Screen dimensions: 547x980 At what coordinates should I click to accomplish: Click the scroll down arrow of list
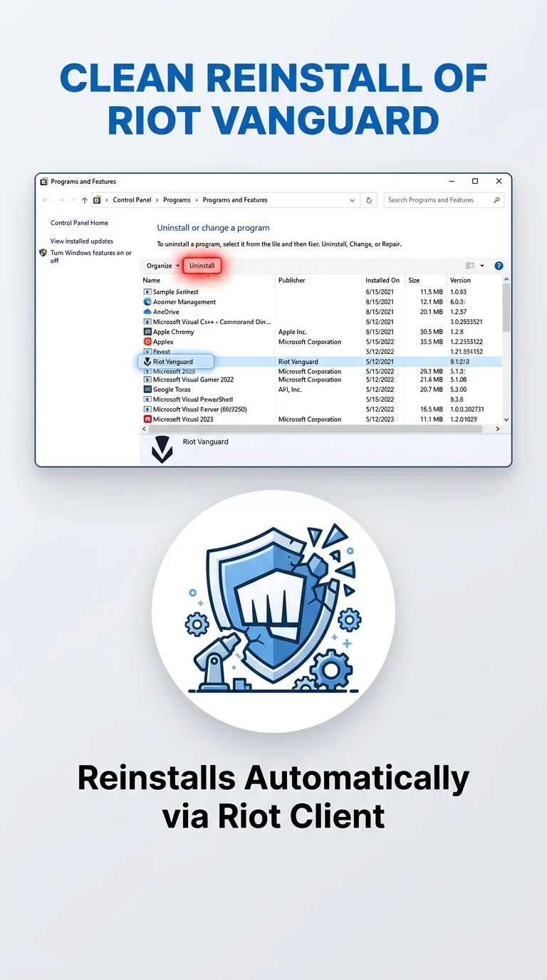tap(506, 420)
